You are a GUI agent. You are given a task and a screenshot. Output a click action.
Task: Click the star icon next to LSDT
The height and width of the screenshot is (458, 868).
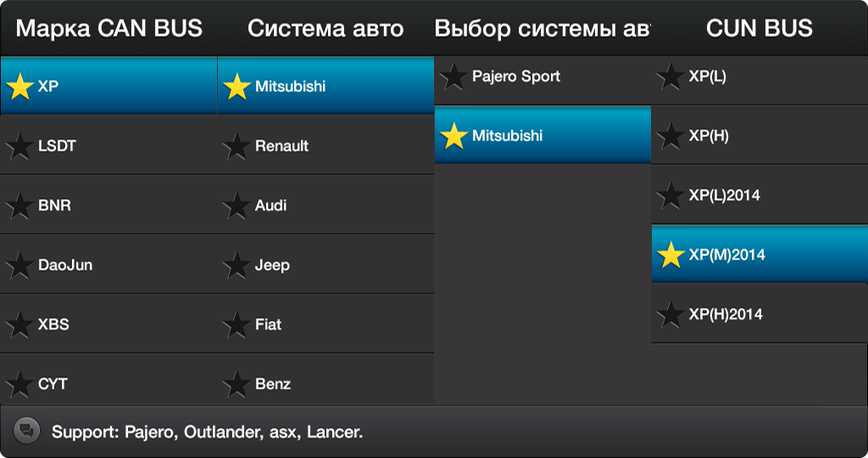[x=19, y=146]
